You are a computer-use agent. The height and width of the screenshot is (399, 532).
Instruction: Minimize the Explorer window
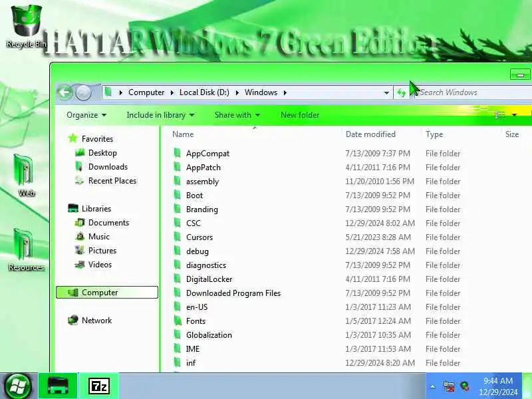(520, 74)
